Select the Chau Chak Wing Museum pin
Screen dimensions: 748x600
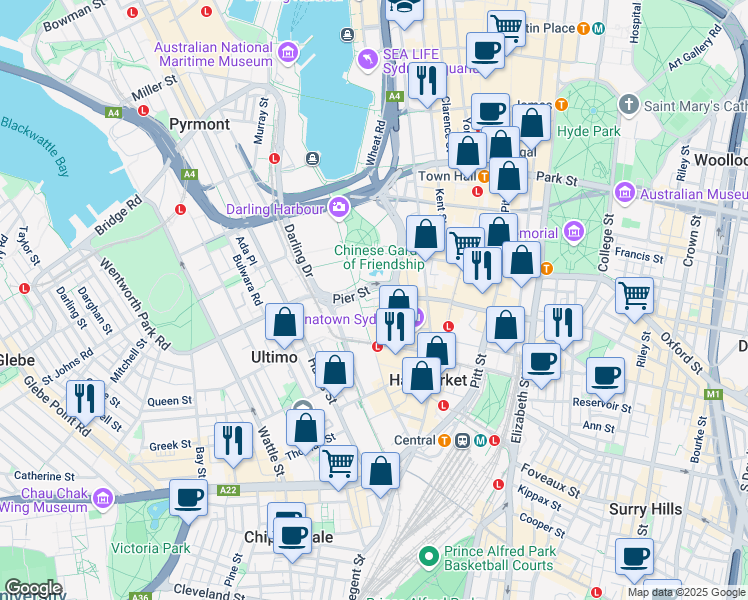click(x=103, y=497)
